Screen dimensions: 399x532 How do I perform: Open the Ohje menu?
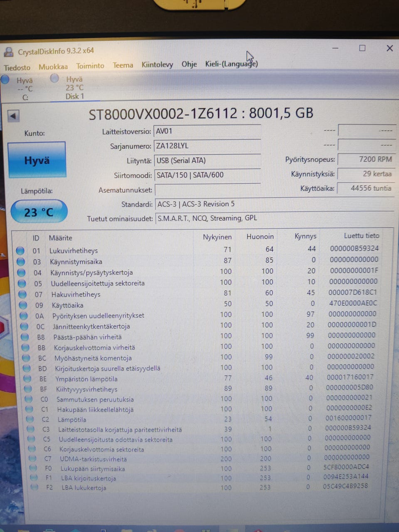click(x=189, y=64)
